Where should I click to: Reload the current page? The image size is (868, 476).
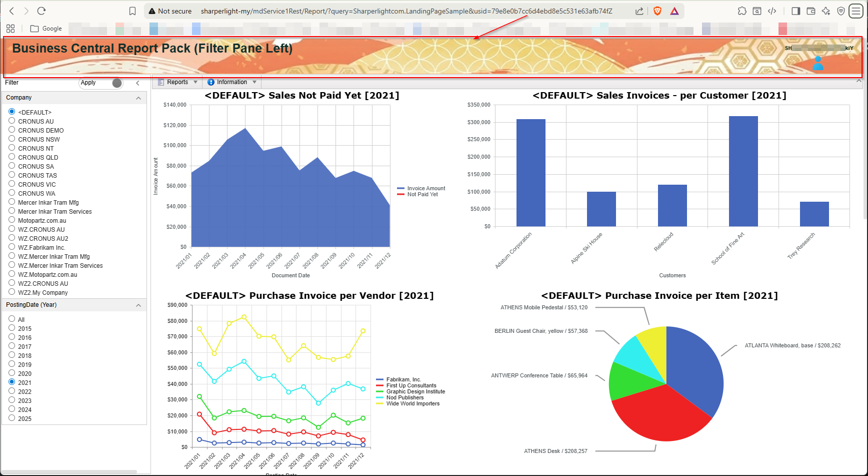(x=41, y=11)
